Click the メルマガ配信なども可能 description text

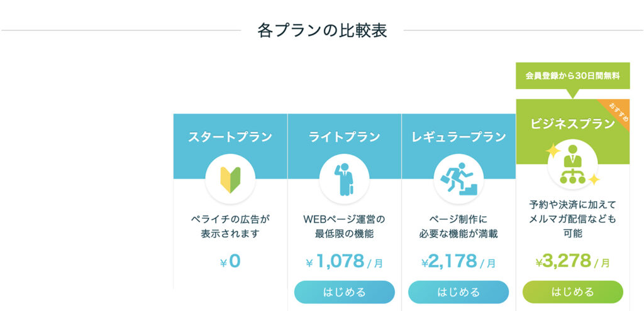[572, 226]
